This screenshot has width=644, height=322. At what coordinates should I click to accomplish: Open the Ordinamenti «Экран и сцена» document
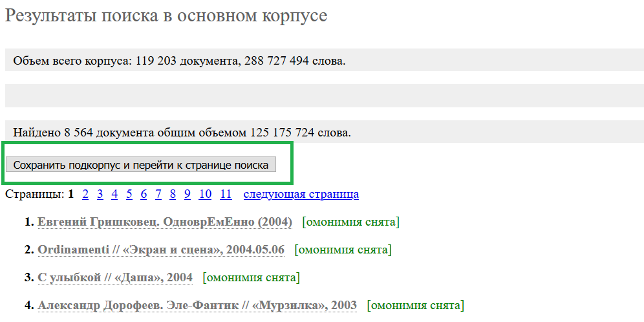[161, 250]
